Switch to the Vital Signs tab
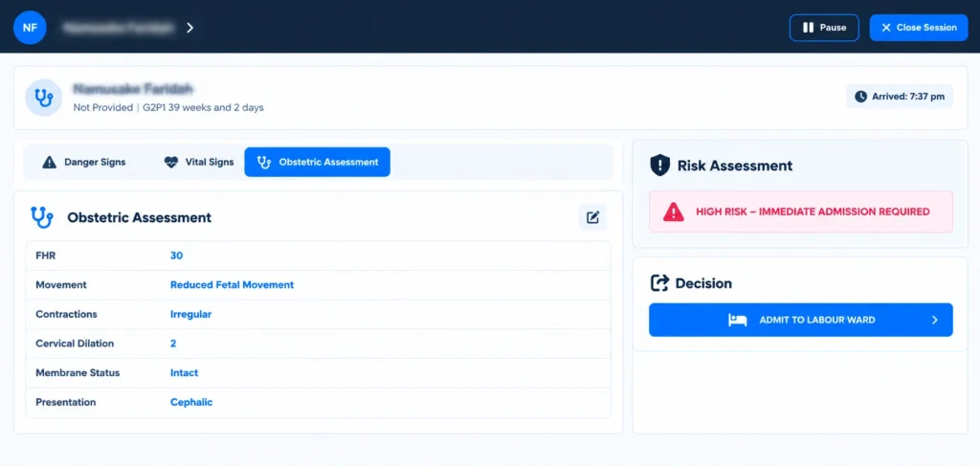Viewport: 980px width, 467px height. [x=199, y=163]
